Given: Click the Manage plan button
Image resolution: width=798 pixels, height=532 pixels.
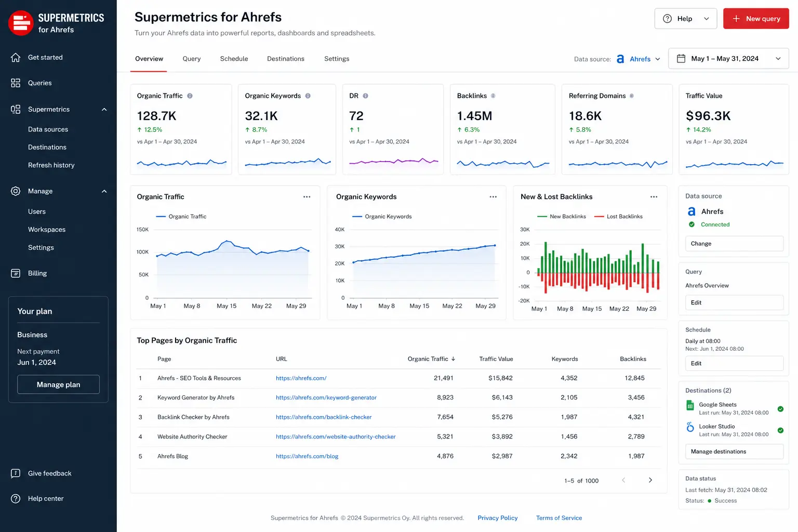Looking at the screenshot, I should point(58,384).
